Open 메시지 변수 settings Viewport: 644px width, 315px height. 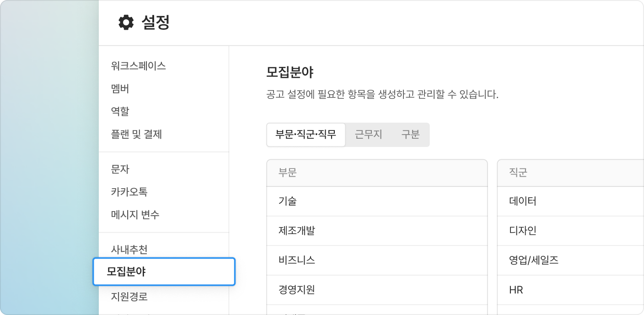click(x=135, y=215)
